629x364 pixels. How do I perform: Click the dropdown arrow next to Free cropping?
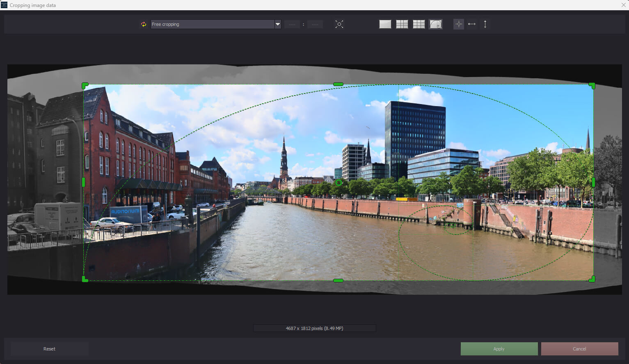point(278,24)
